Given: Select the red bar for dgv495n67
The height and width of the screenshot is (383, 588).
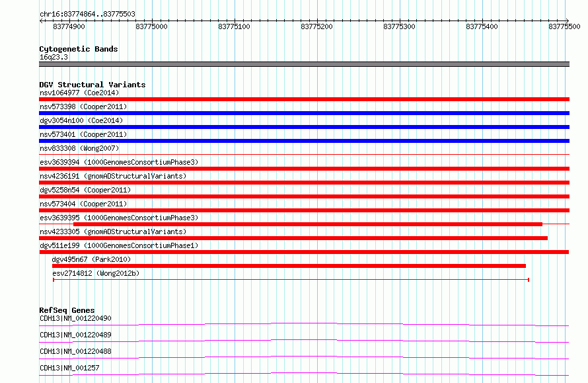Looking at the screenshot, I should pyautogui.click(x=289, y=266).
